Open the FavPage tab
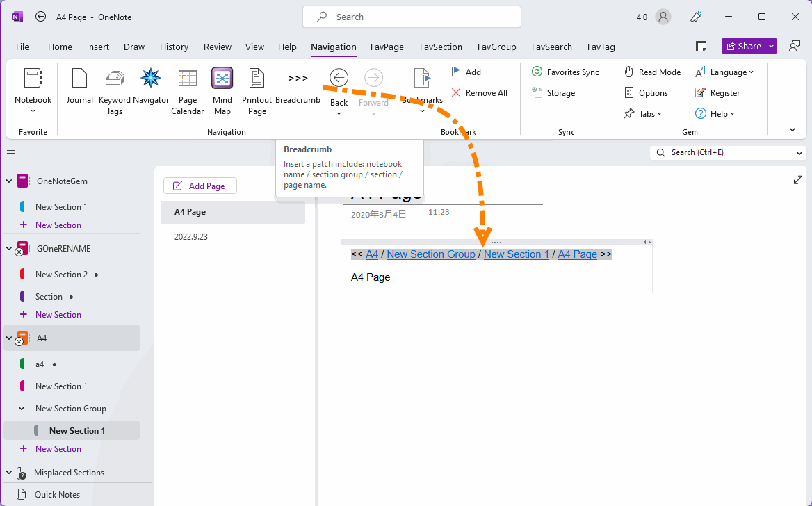The height and width of the screenshot is (506, 812). (x=387, y=47)
